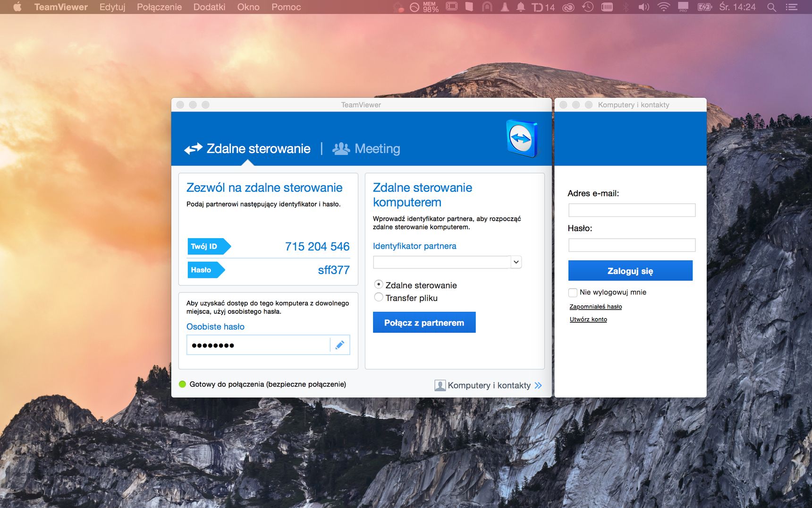
Task: Open the Bluetooth menu bar icon
Action: 626,7
